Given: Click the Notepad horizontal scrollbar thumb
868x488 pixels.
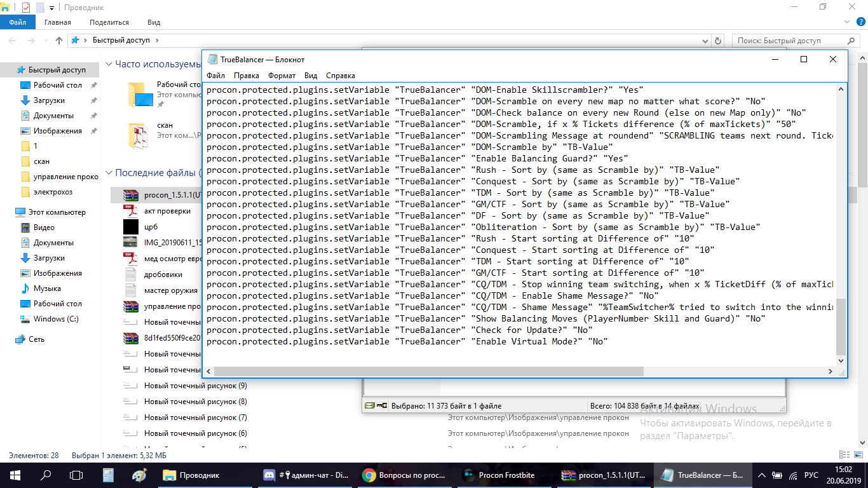Looking at the screenshot, I should point(426,371).
